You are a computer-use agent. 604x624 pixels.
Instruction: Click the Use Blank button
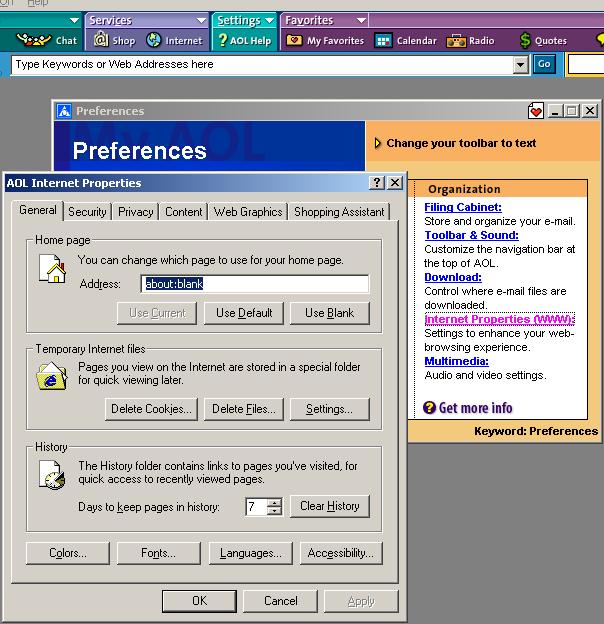pos(329,313)
